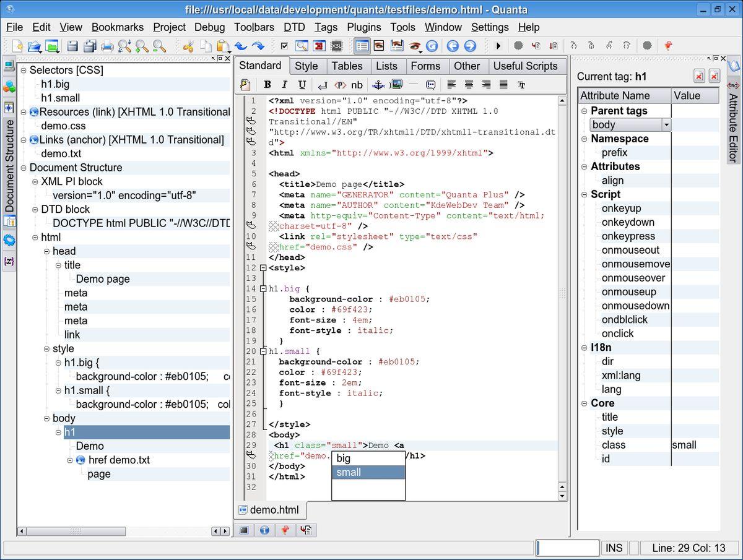Click the Underline formatting icon

click(x=302, y=85)
